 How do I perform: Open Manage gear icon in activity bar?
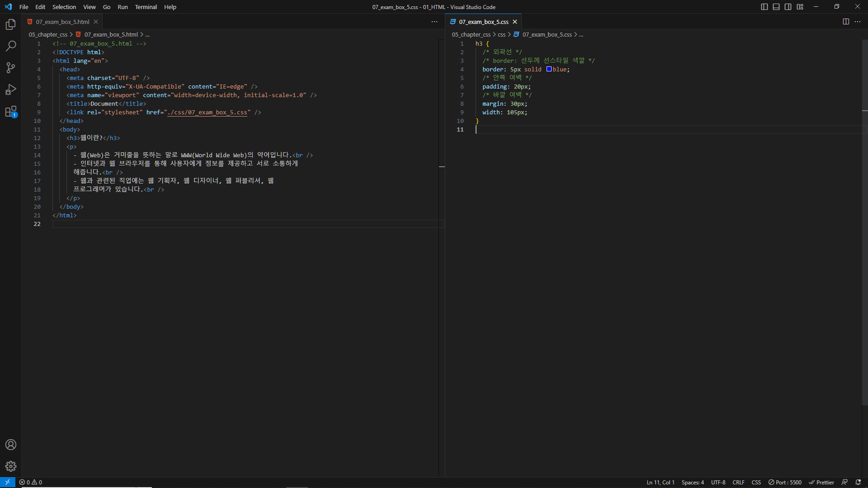coord(11,466)
